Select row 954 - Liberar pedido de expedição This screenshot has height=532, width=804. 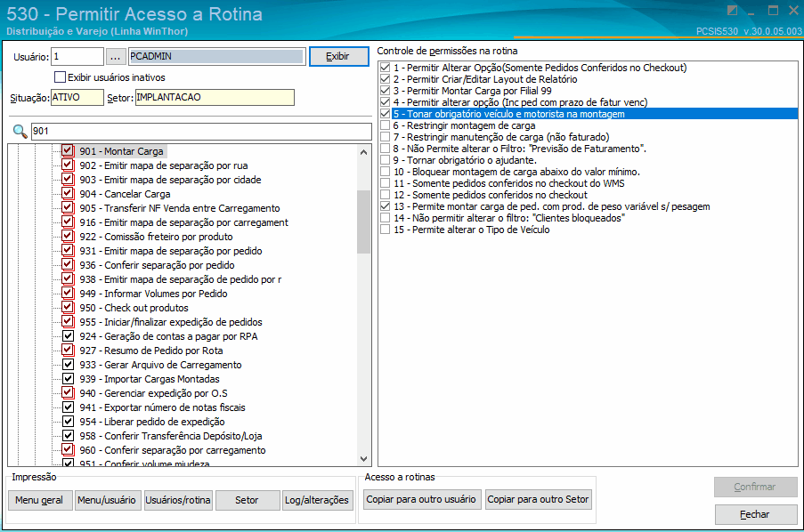click(151, 422)
